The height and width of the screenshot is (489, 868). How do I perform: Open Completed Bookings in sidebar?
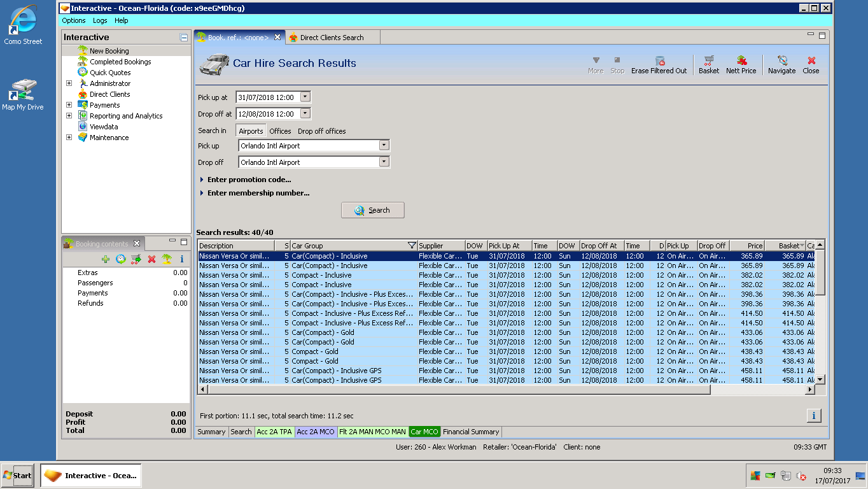(120, 62)
